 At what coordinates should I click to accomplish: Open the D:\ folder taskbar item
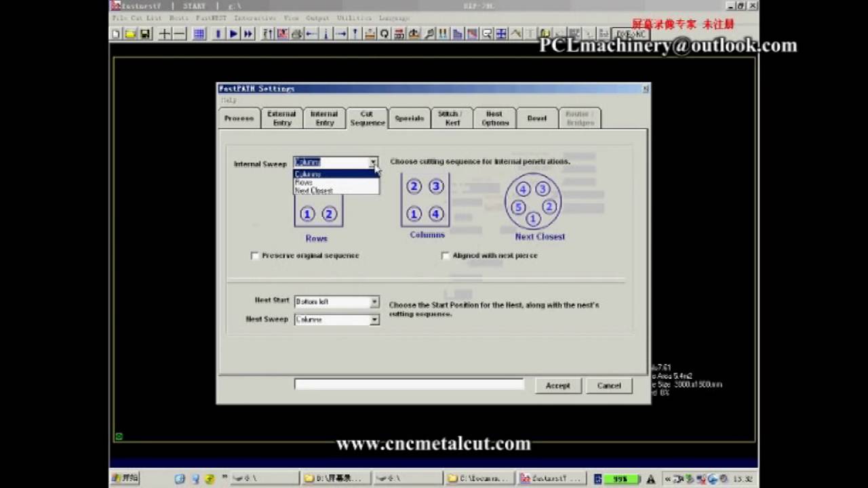(x=335, y=479)
